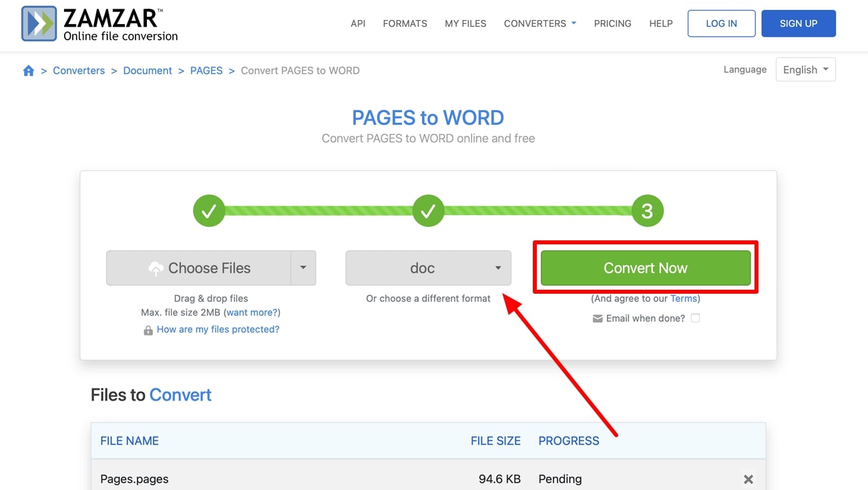Click the lock icon beside file protection

pyautogui.click(x=148, y=330)
